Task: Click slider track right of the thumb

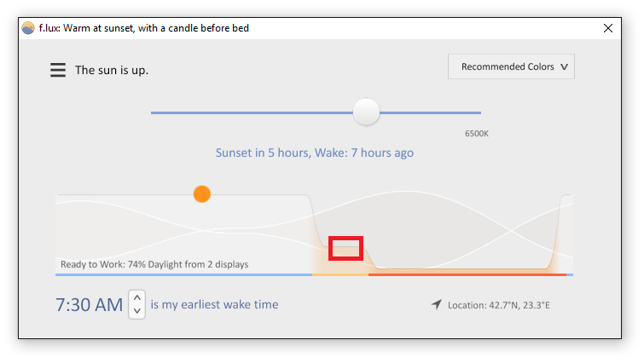Action: (430, 112)
